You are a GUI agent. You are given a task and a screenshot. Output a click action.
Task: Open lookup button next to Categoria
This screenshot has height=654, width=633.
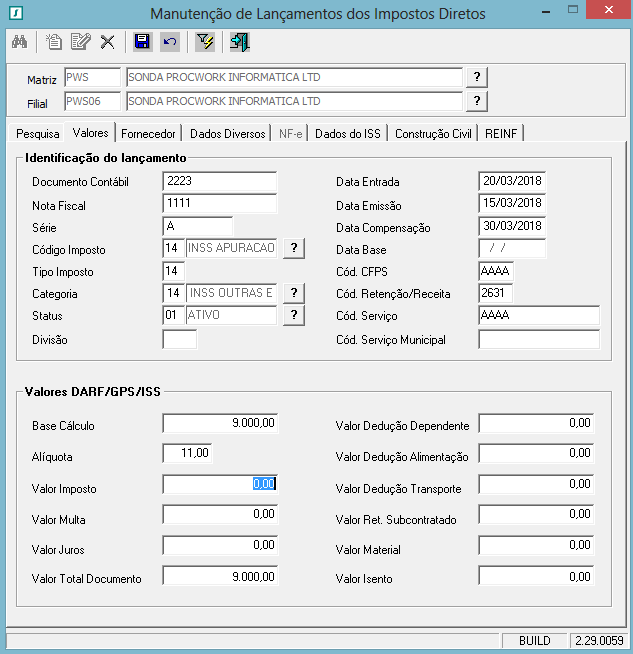tap(294, 292)
